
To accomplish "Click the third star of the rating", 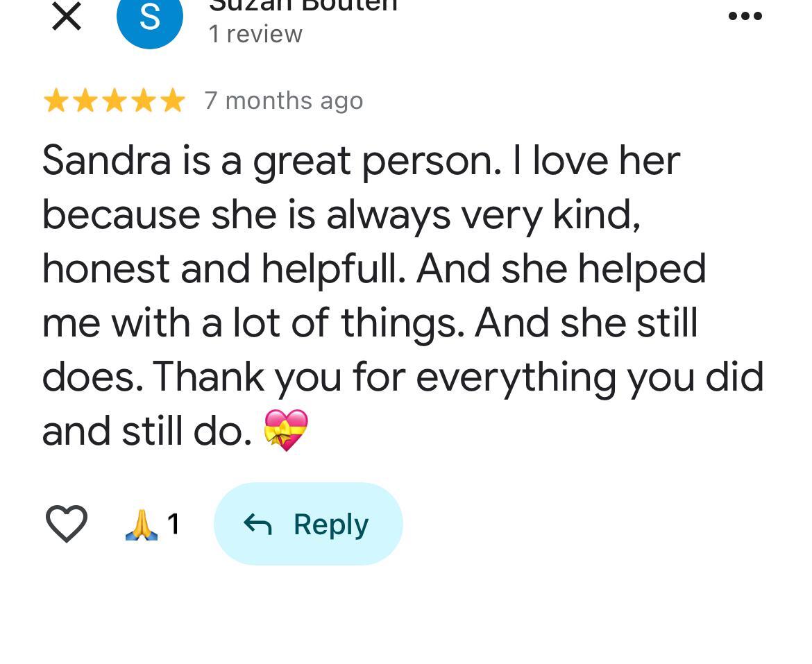I will pyautogui.click(x=114, y=101).
